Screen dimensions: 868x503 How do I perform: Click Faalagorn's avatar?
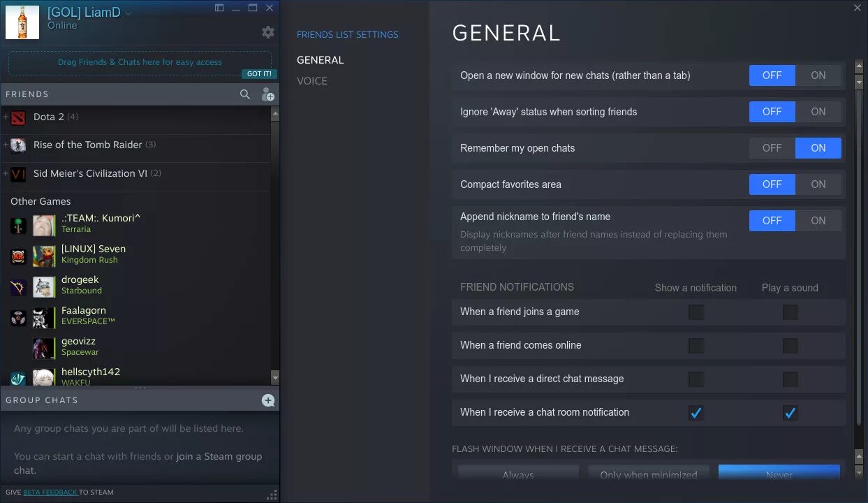point(43,318)
